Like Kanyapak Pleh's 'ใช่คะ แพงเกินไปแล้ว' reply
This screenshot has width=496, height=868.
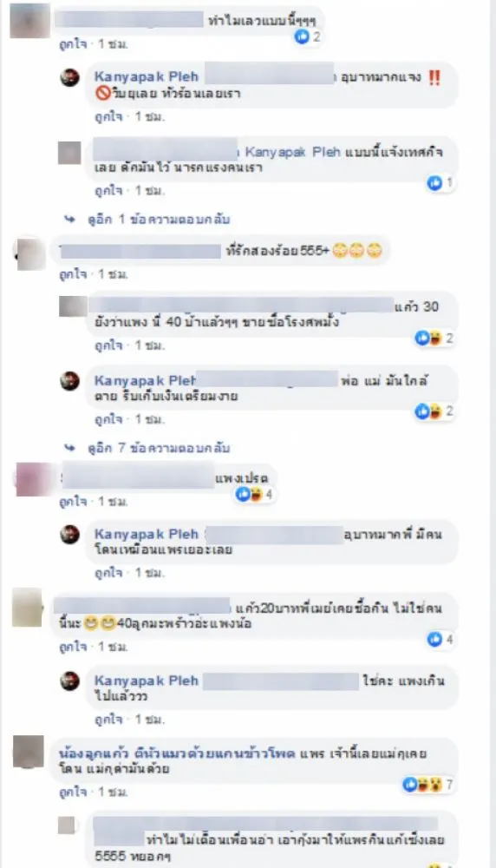108,720
